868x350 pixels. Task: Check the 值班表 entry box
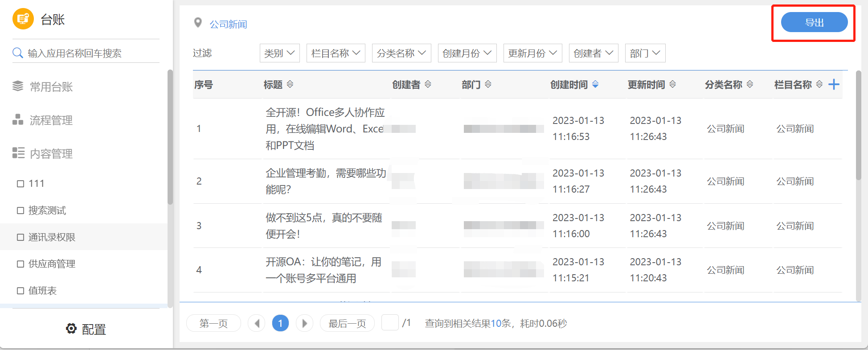(x=20, y=291)
